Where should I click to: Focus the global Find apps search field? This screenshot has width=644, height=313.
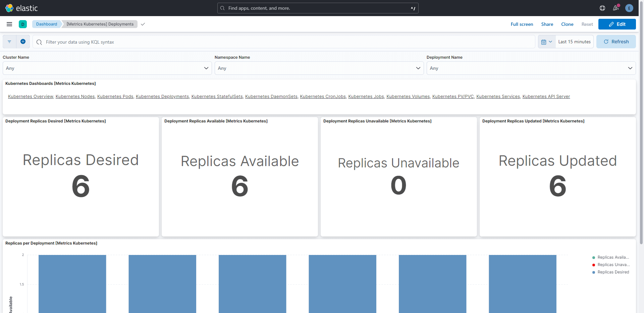pyautogui.click(x=318, y=8)
